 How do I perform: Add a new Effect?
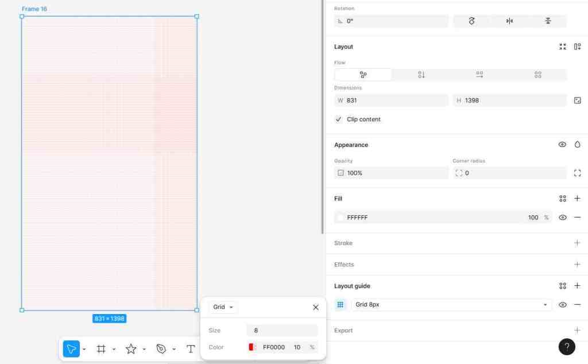coord(577,264)
